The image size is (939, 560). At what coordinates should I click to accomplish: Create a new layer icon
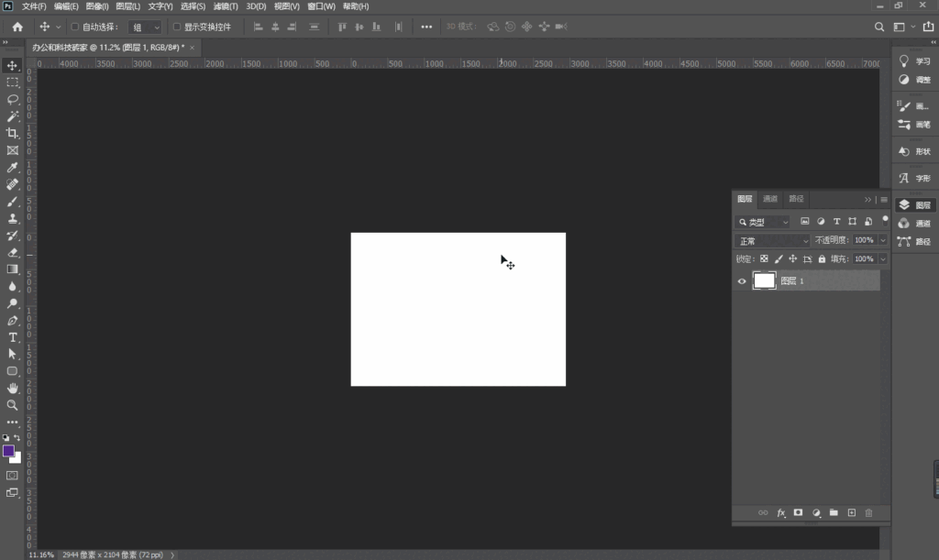point(852,512)
